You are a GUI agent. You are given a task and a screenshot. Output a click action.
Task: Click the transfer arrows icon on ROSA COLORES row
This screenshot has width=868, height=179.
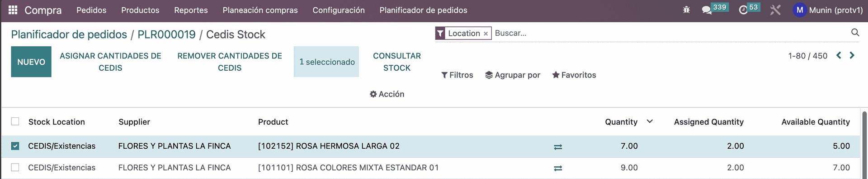tap(558, 168)
